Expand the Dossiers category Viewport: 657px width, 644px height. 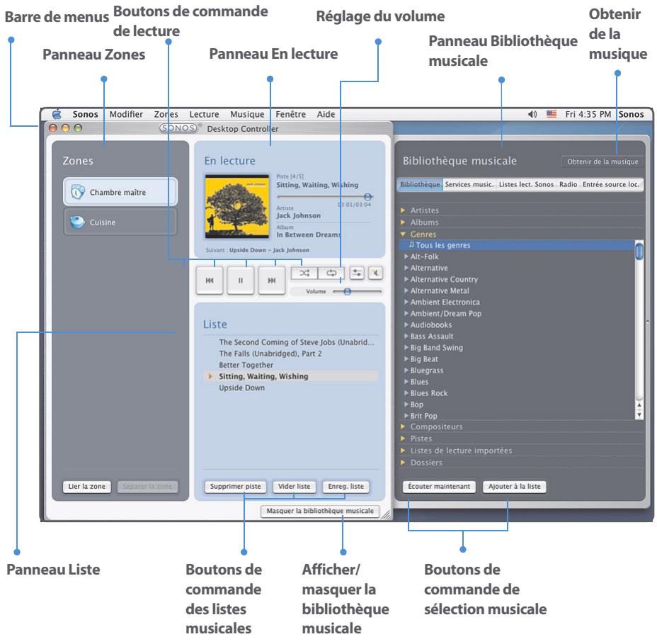403,463
